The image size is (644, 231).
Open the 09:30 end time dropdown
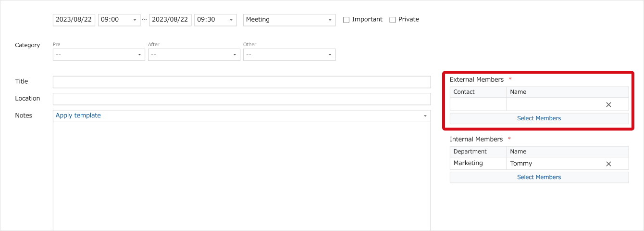click(215, 20)
